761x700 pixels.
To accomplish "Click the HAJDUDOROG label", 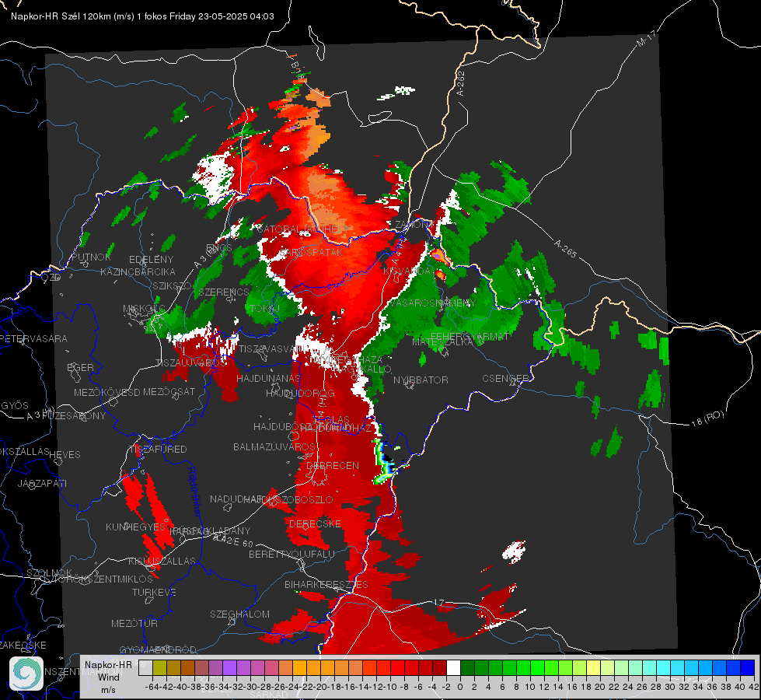I will pyautogui.click(x=300, y=393).
